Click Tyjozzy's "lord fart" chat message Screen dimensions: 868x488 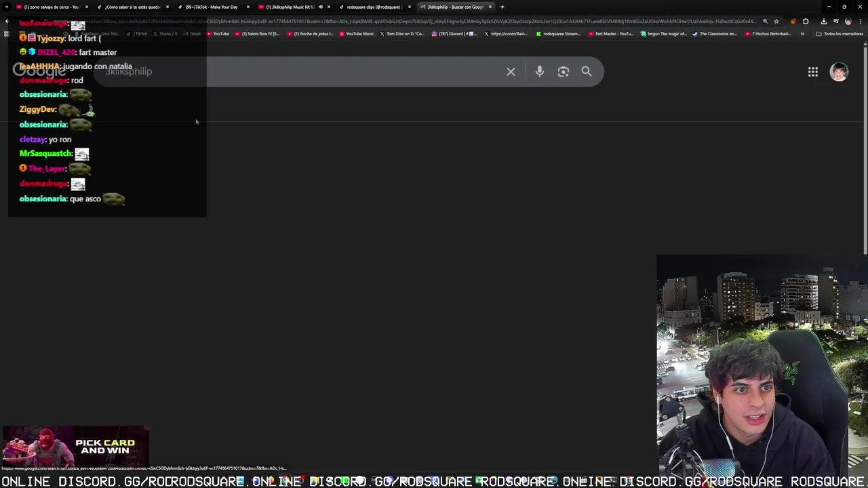pos(84,39)
